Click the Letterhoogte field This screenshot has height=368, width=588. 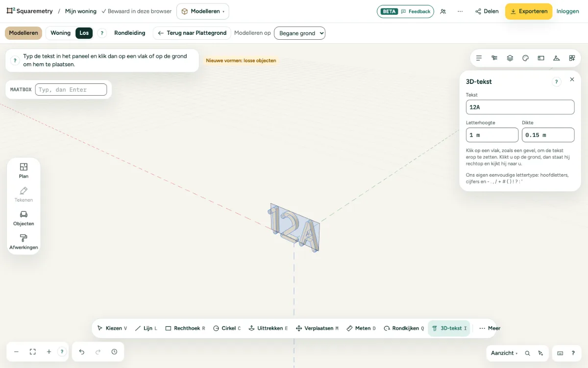[492, 135]
